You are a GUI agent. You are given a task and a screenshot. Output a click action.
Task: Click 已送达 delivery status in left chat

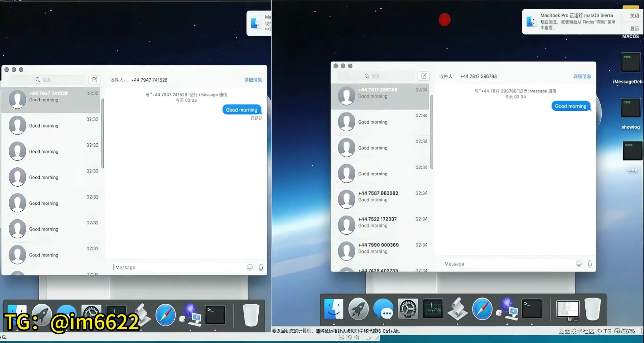point(257,118)
